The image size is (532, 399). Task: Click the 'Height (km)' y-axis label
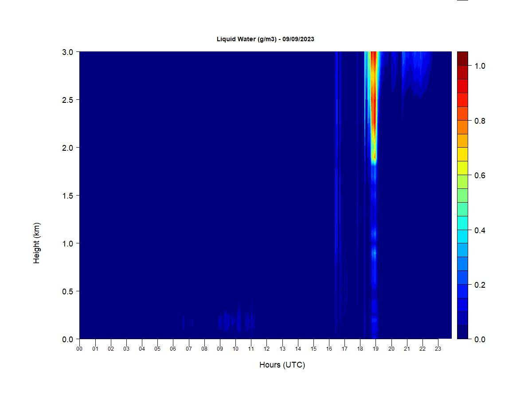point(36,243)
